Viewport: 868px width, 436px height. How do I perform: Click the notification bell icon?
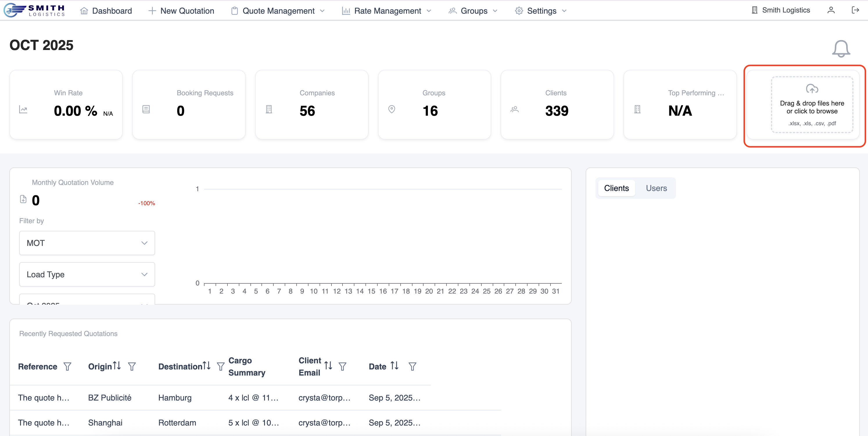click(841, 49)
